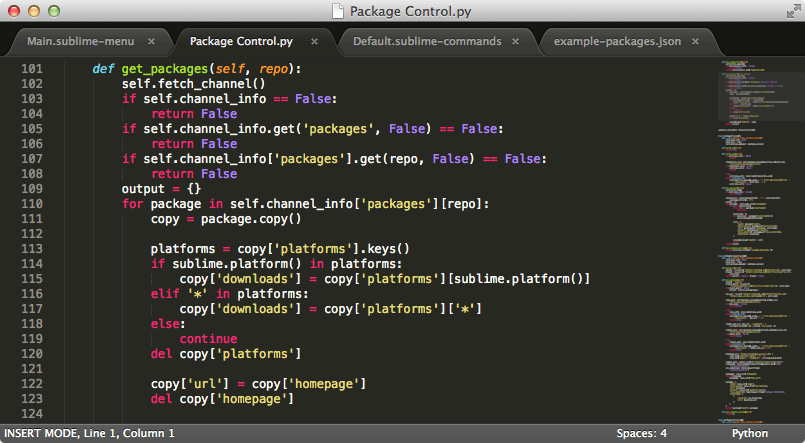Click the minimap code overview
Screen dimensions: 805x443
[x=759, y=241]
